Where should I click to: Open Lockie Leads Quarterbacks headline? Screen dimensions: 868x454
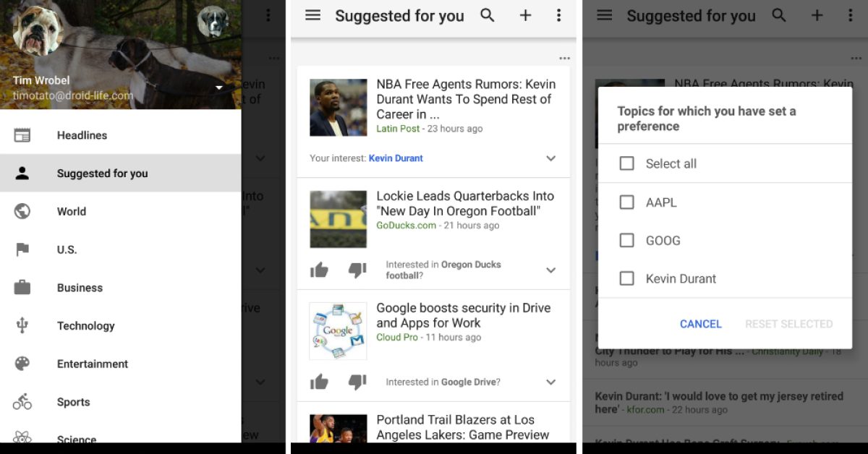tap(465, 203)
